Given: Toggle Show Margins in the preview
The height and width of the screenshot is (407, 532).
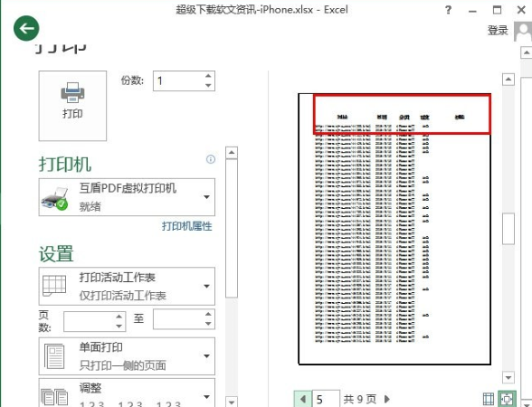Looking at the screenshot, I should tap(489, 399).
